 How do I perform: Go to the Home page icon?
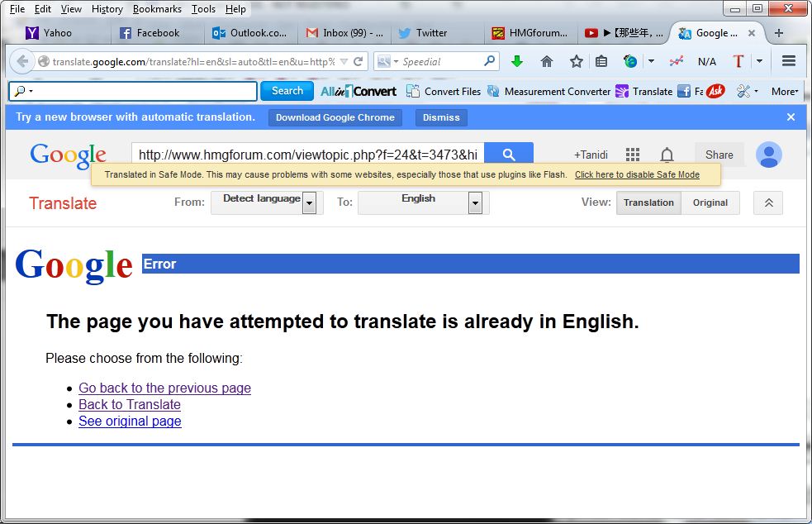[x=546, y=61]
